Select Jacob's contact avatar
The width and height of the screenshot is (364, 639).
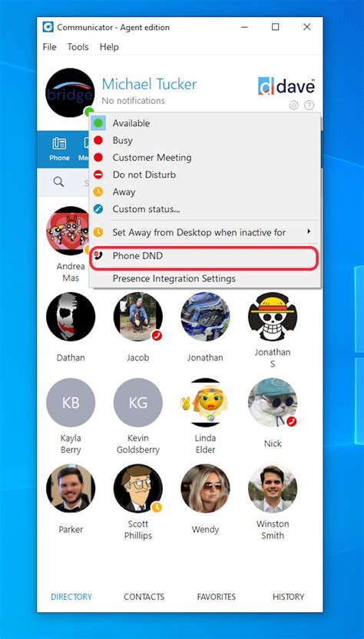(x=138, y=317)
